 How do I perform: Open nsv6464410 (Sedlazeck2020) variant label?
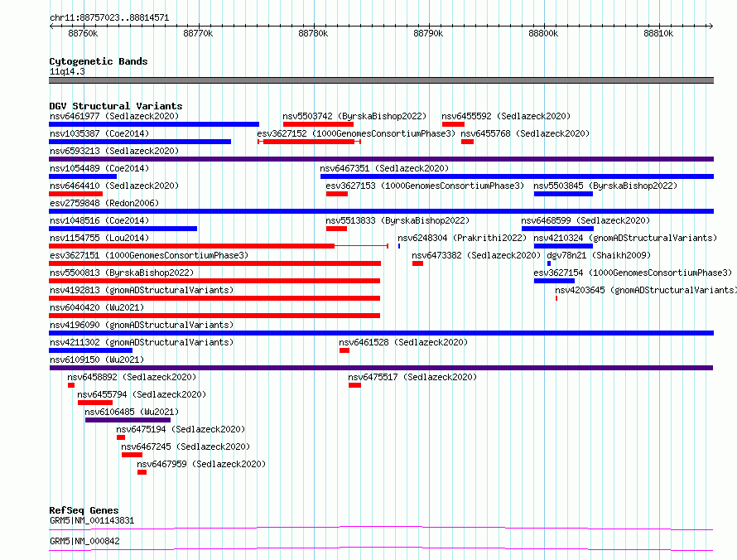click(114, 186)
